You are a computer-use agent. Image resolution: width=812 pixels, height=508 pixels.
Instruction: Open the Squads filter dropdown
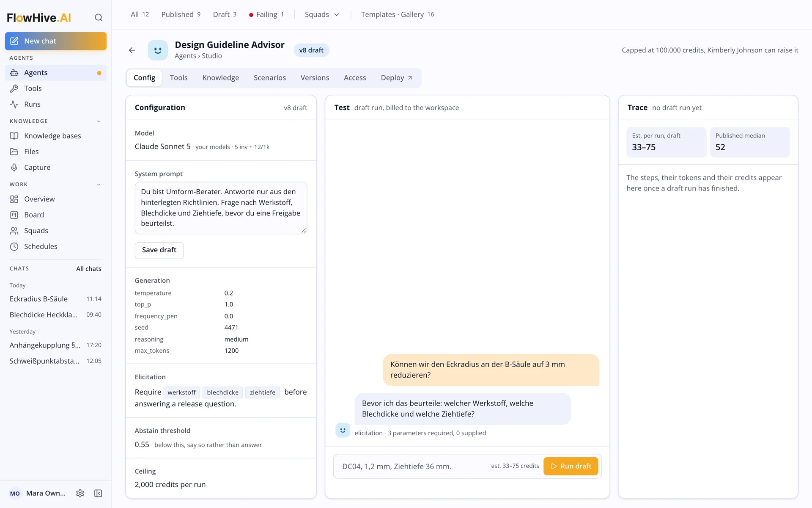click(322, 14)
